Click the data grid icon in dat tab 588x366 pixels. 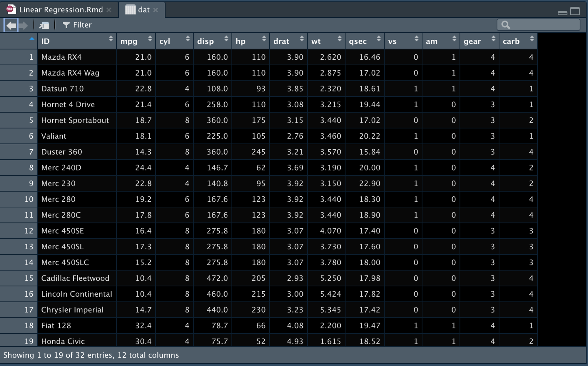point(130,9)
